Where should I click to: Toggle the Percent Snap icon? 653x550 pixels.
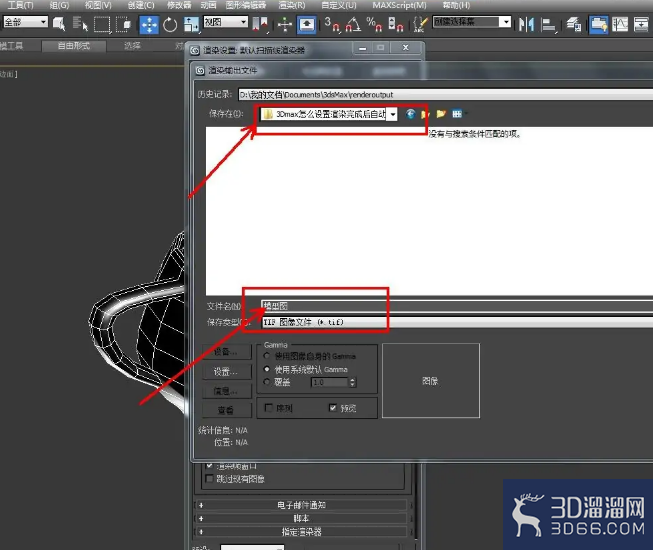(374, 24)
